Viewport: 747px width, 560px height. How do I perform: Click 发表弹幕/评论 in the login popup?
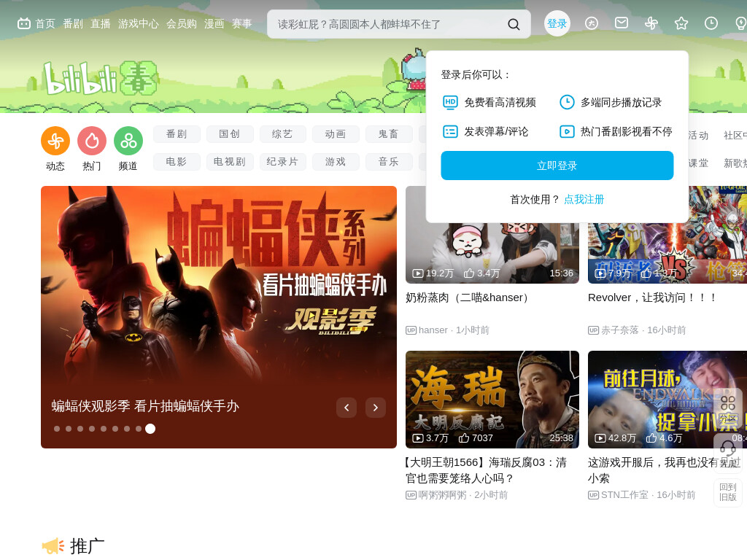click(x=485, y=131)
